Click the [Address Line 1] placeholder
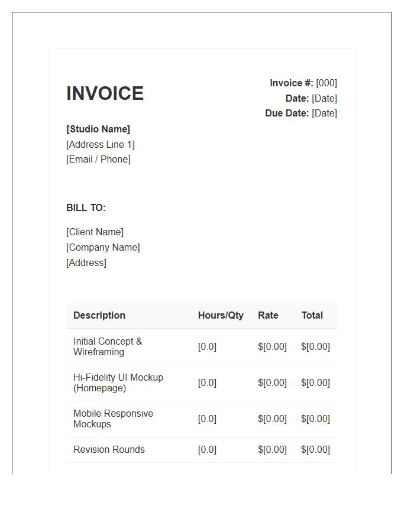 tap(101, 145)
